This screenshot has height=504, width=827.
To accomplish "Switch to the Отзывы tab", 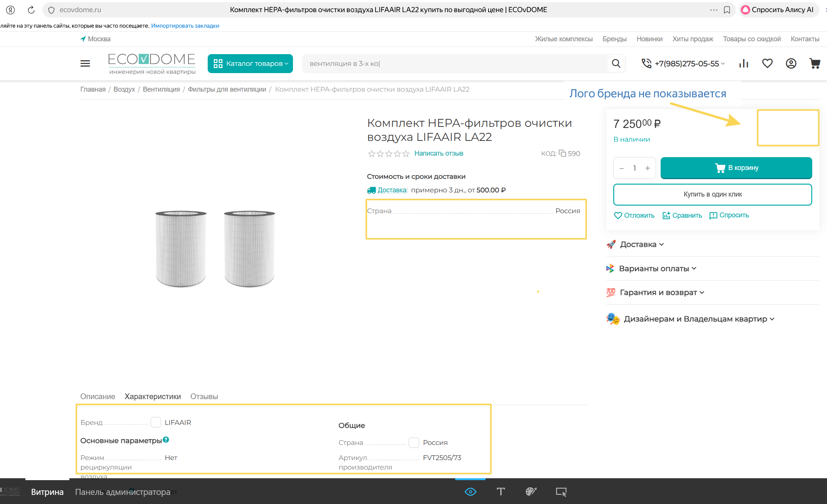I will [x=204, y=396].
